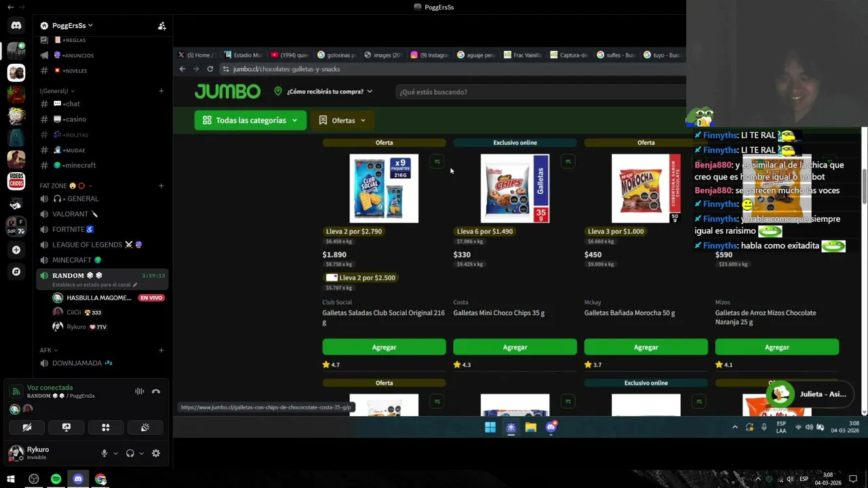Disconnect from voice with the hang-up icon
Screen dimensions: 868x488
tap(156, 391)
